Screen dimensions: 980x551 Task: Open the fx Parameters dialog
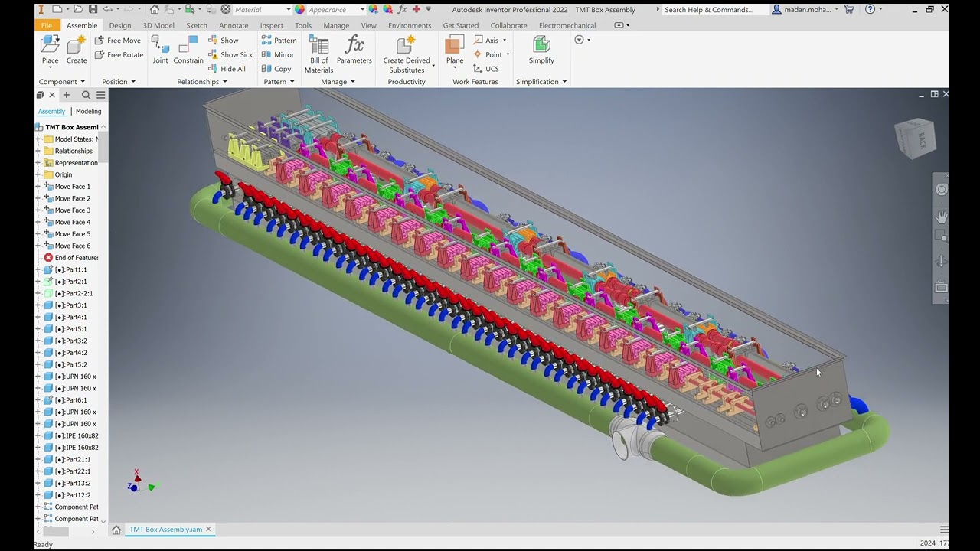(354, 51)
